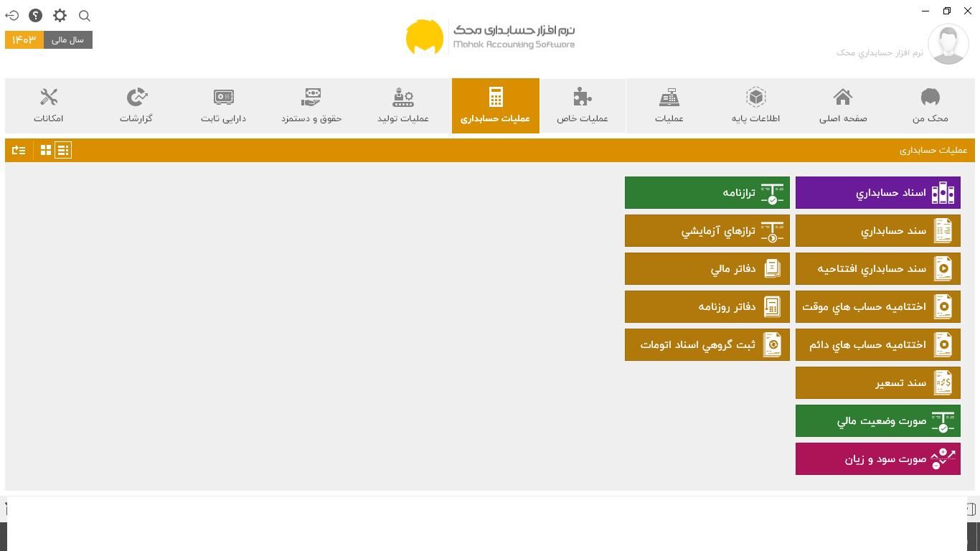Open ترازنامه green tile
Screen dimensions: 980x551
click(707, 193)
